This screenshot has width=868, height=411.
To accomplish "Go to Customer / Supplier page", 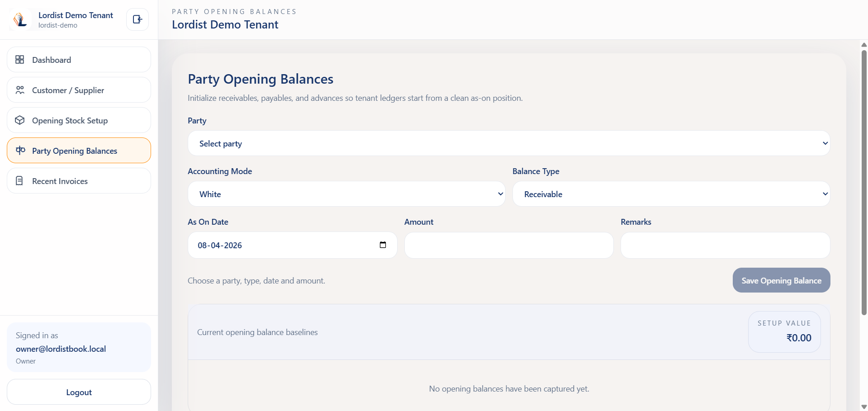I will pos(79,90).
